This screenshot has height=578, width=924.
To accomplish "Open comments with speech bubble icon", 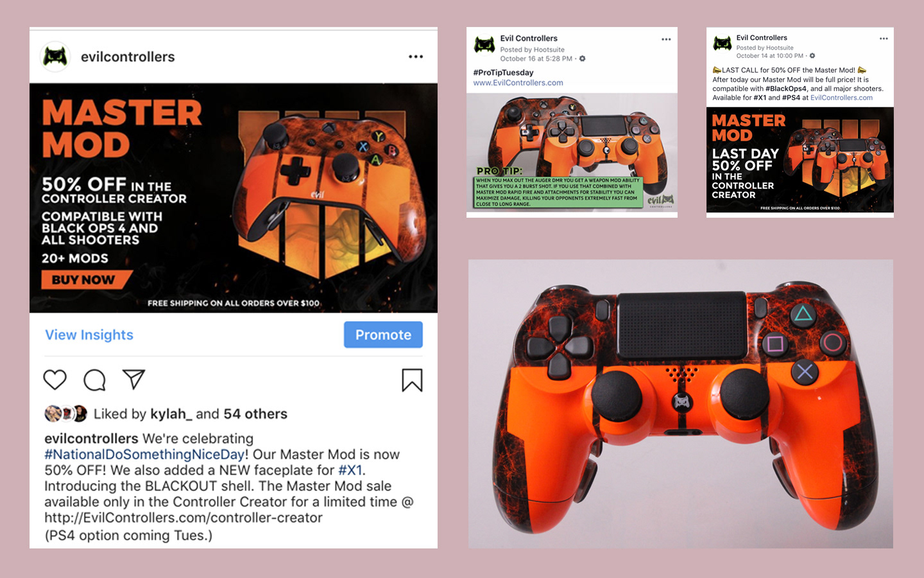I will [94, 380].
